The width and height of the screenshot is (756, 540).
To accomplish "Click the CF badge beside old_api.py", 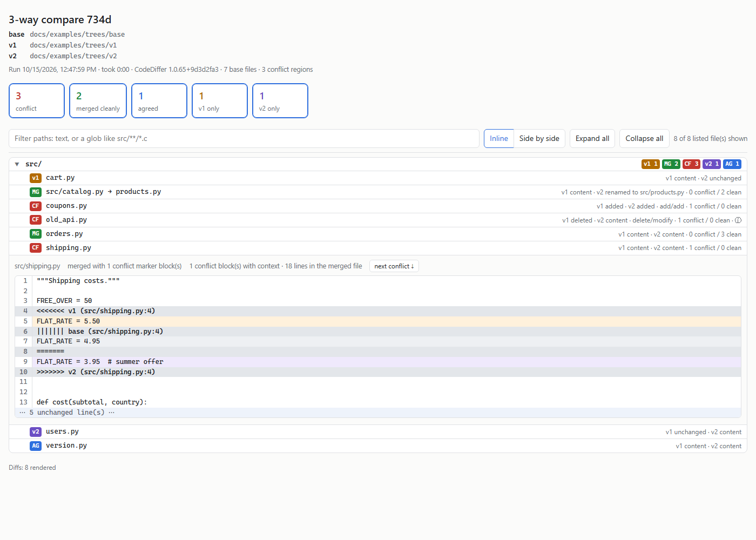I will tap(36, 220).
